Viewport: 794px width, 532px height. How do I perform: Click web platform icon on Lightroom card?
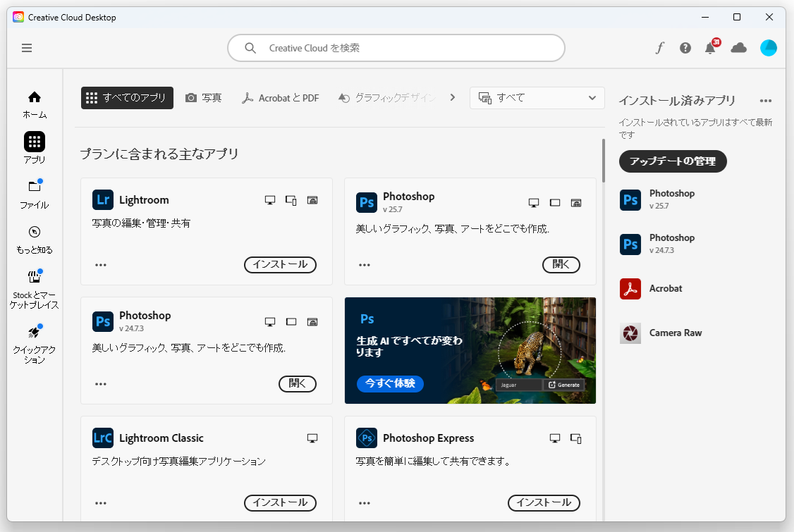(312, 200)
